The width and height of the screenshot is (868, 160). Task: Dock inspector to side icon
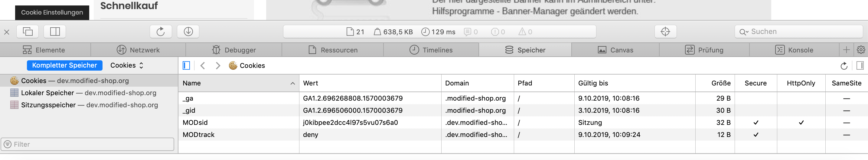(54, 32)
